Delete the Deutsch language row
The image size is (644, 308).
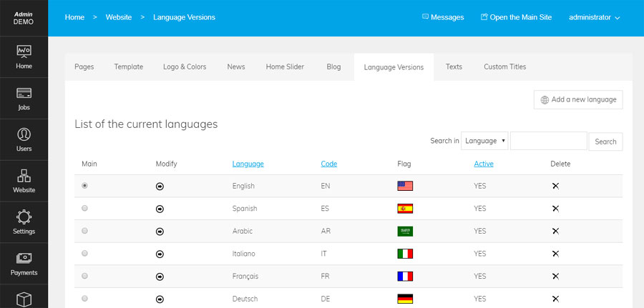tap(555, 299)
